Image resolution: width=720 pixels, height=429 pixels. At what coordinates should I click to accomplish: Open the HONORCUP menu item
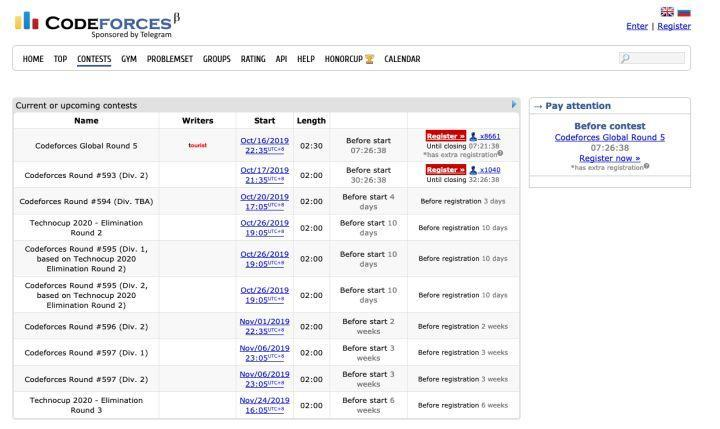[344, 59]
